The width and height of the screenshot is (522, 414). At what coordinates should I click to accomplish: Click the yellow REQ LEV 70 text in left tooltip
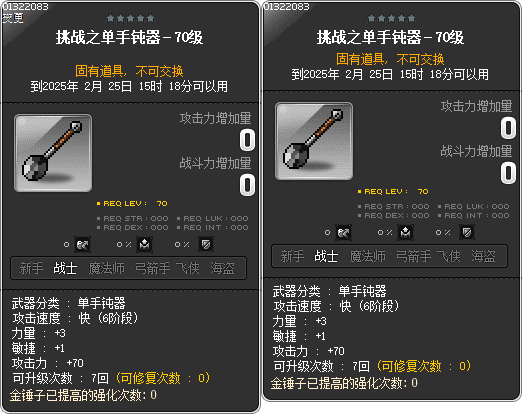[x=132, y=203]
